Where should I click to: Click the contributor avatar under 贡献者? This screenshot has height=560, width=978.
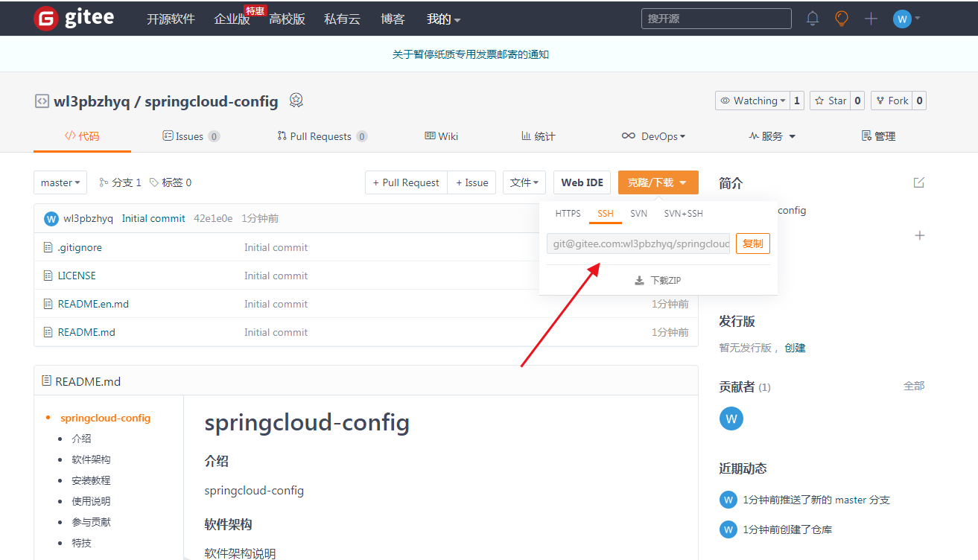pos(731,419)
